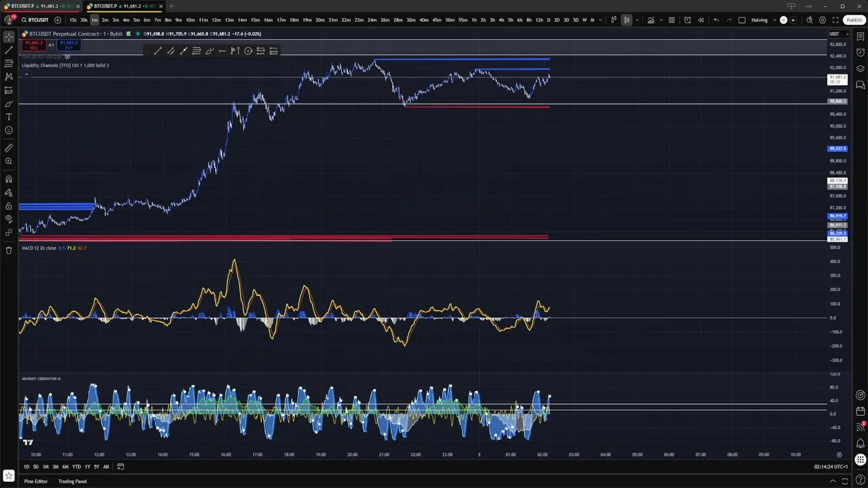Open indicator templates grid icon
The width and height of the screenshot is (868, 488).
point(672,20)
